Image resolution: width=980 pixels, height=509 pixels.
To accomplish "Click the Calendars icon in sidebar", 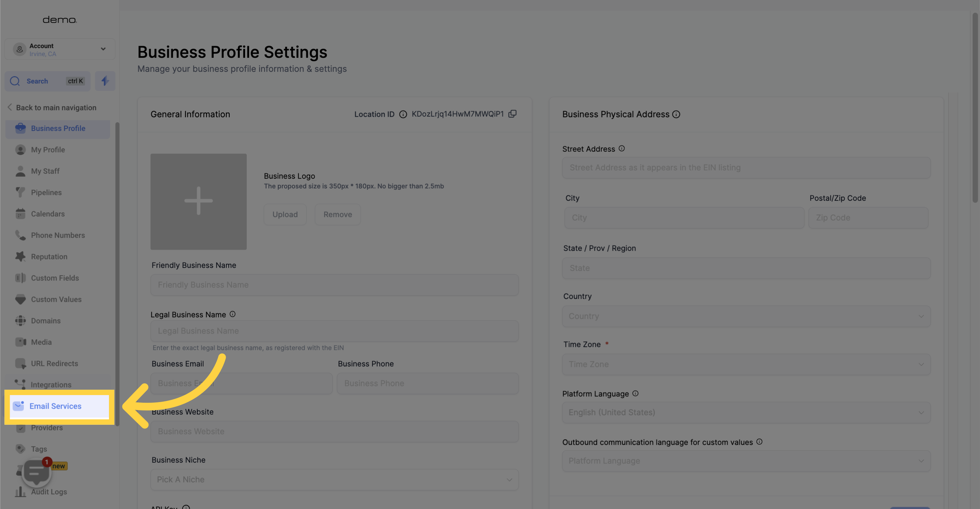I will pyautogui.click(x=20, y=214).
